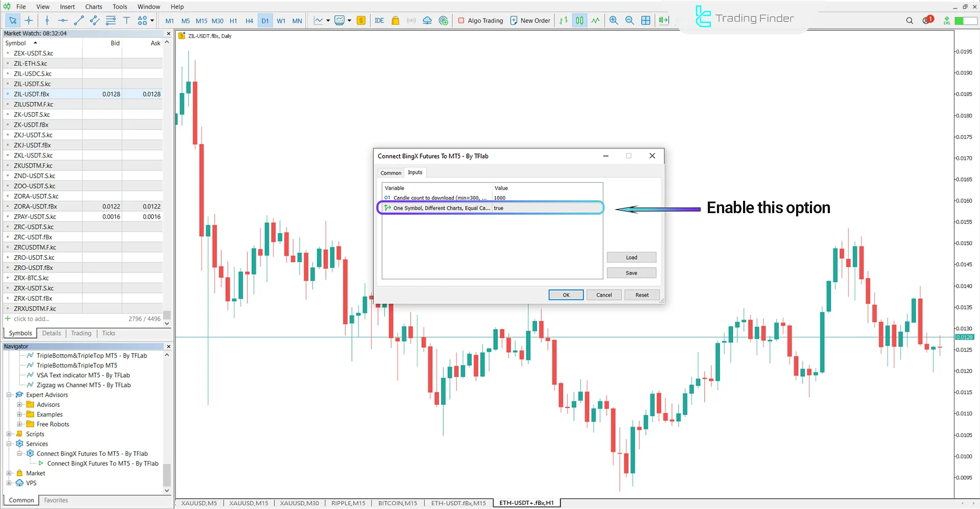Collapse the Expert Advisors folder
The width and height of the screenshot is (980, 509).
tap(9, 395)
